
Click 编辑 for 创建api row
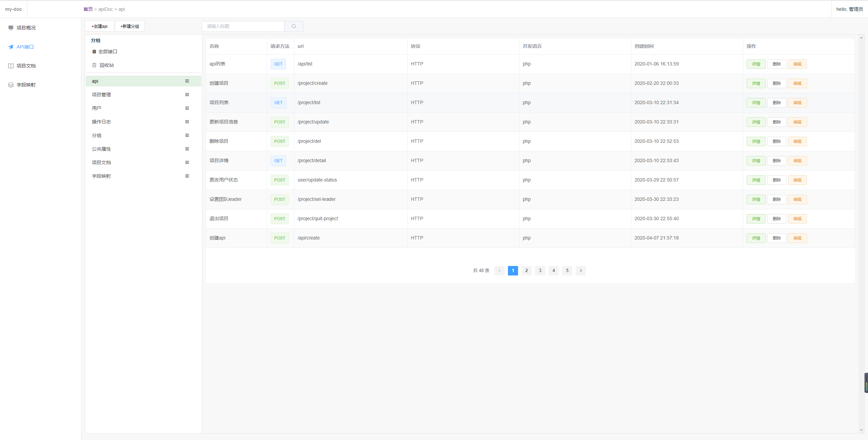pos(797,238)
